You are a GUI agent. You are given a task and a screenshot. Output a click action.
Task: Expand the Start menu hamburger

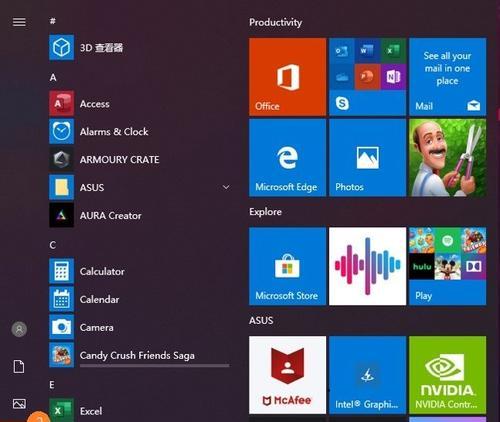tap(19, 22)
